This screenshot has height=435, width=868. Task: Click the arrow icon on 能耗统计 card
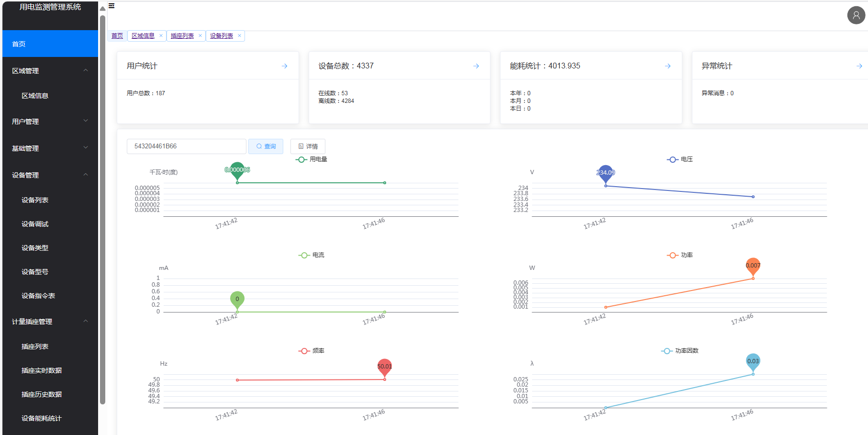pos(668,66)
